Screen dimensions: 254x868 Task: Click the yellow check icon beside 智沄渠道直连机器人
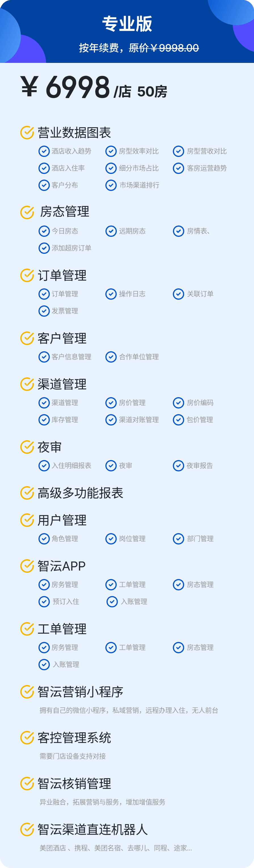coord(27,829)
